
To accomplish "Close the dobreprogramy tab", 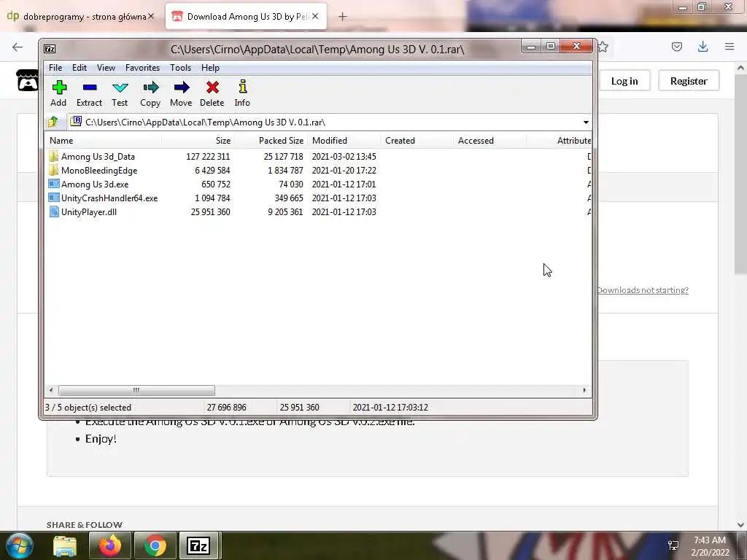I will click(151, 16).
